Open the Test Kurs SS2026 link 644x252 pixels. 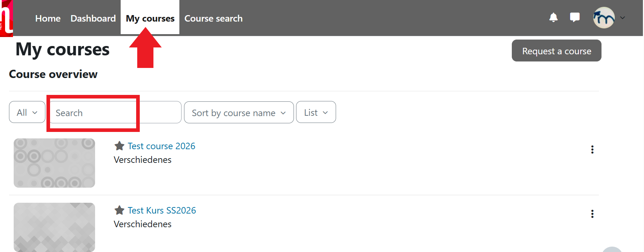click(162, 210)
